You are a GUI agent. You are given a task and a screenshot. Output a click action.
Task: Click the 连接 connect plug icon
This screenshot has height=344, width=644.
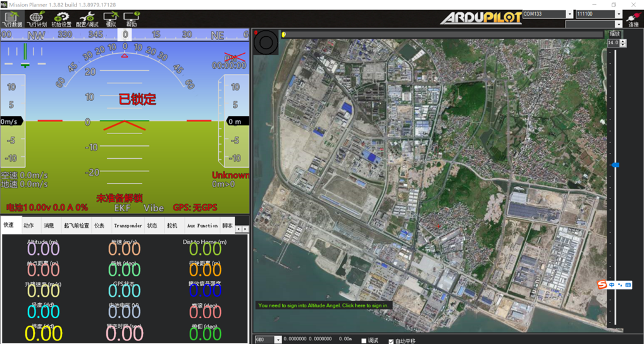tap(633, 18)
